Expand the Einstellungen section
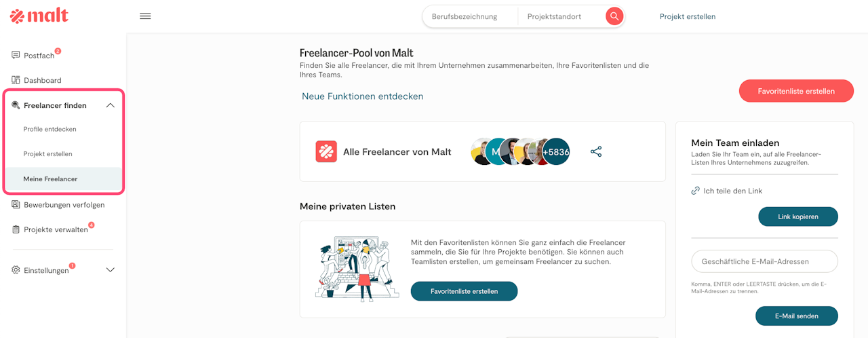The image size is (868, 338). click(111, 270)
